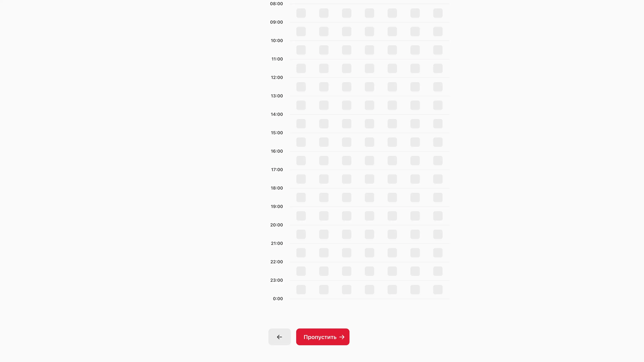
Task: Click the back arrow button
Action: pos(279,337)
